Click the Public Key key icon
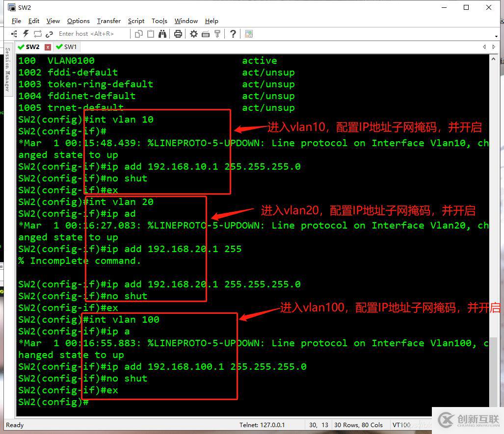 coord(217,34)
